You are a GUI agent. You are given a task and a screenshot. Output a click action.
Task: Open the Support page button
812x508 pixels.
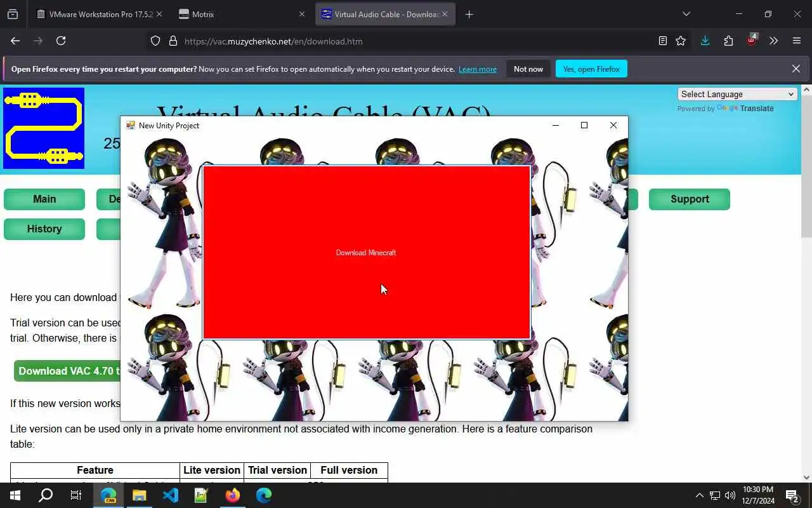point(690,199)
